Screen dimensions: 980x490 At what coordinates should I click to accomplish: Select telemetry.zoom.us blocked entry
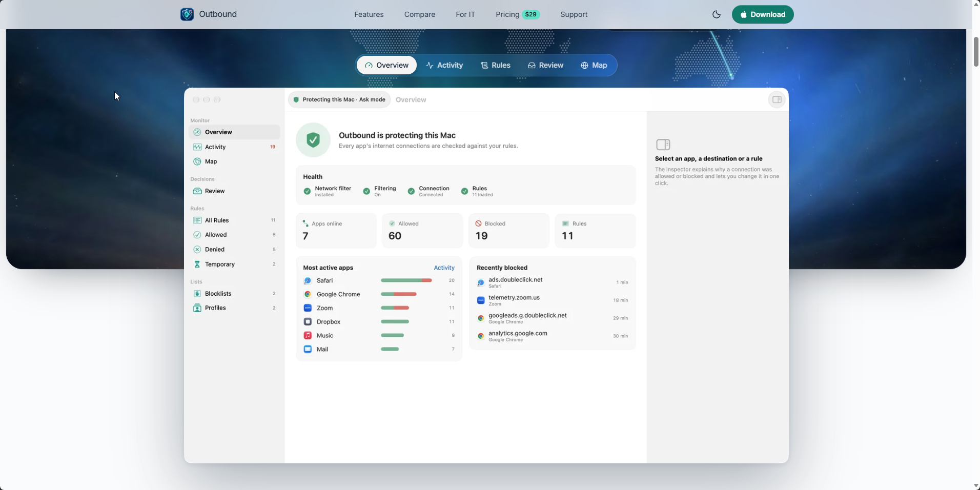553,300
